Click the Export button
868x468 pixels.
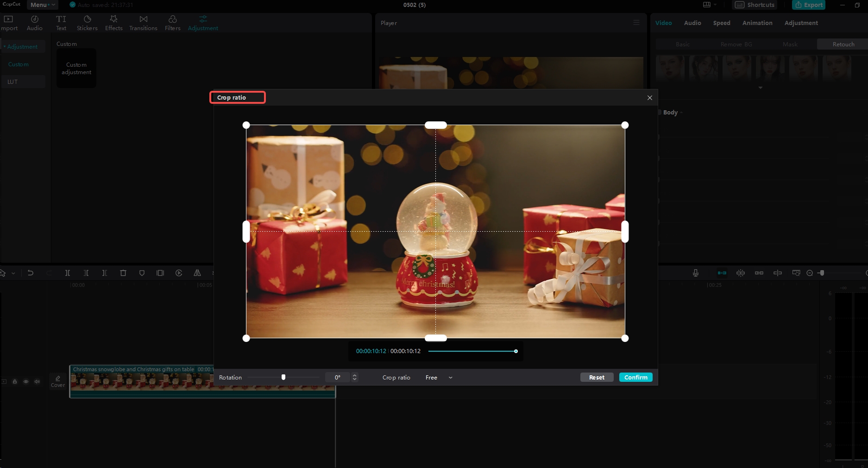[809, 5]
